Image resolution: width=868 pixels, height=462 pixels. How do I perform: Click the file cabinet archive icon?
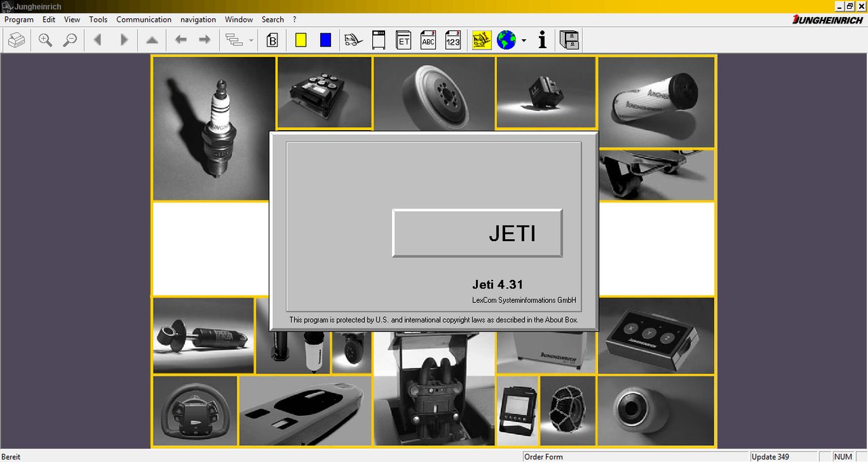pyautogui.click(x=569, y=40)
